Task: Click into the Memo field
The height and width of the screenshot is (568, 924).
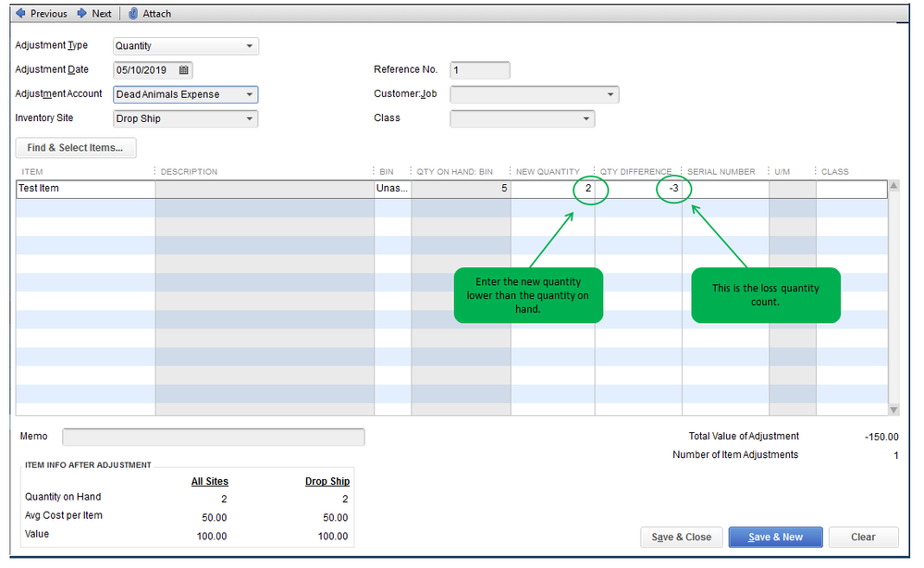Action: click(x=214, y=437)
